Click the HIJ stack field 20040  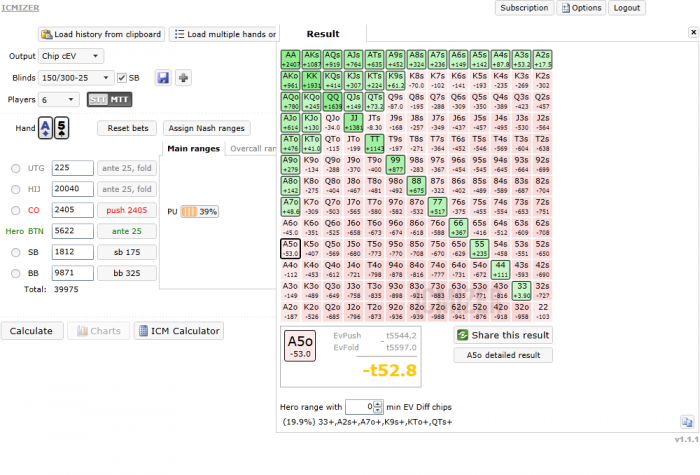pyautogui.click(x=72, y=189)
